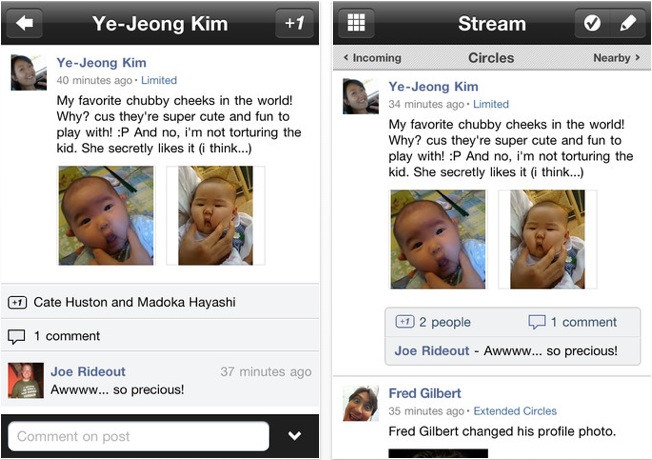
Task: Tap comment bubble icon in post view
Action: tap(17, 336)
